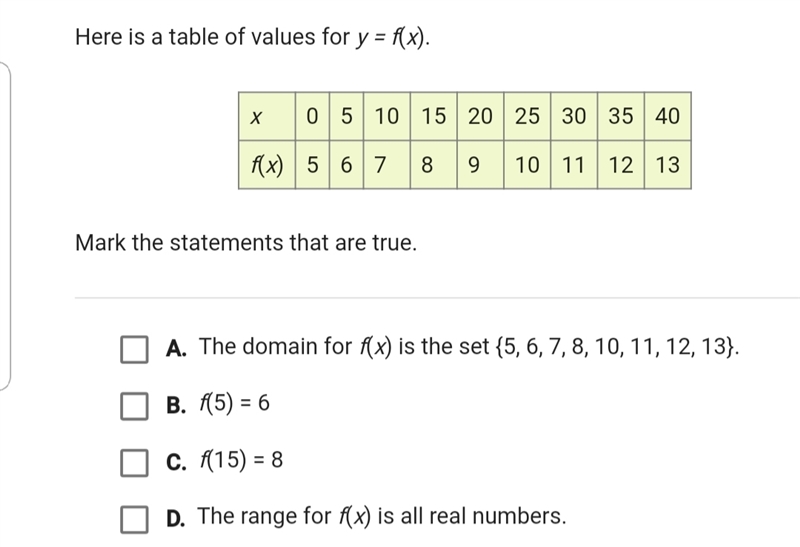This screenshot has width=800, height=547.
Task: Click the f(x) value 9 cell
Action: (480, 165)
